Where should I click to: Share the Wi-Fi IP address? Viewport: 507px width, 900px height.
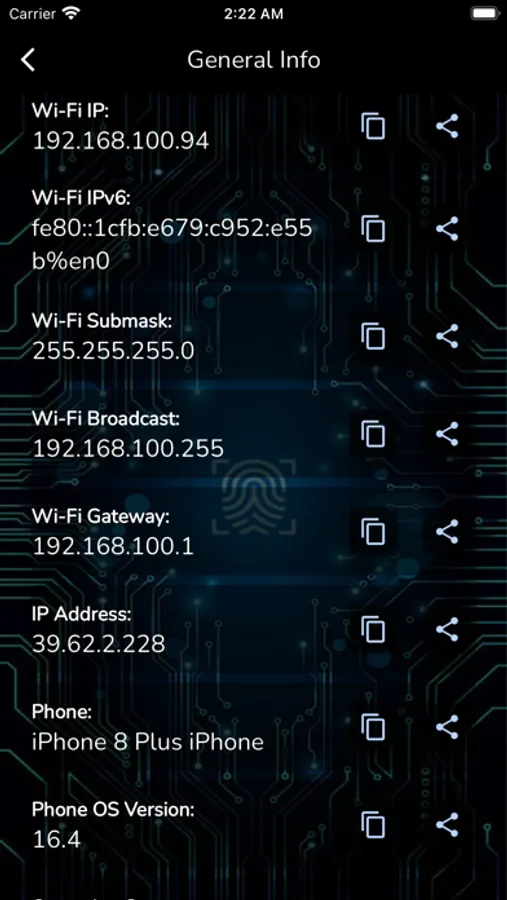447,126
